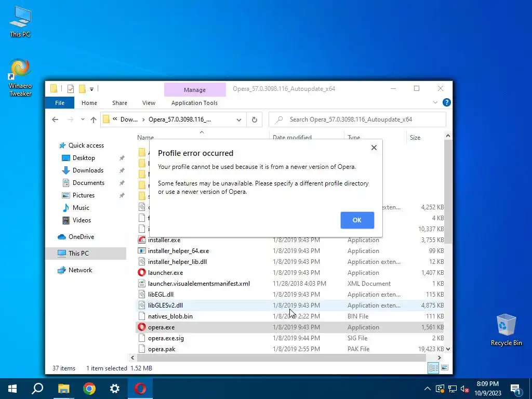Open the Application Tools tab
532x399 pixels.
[194, 103]
